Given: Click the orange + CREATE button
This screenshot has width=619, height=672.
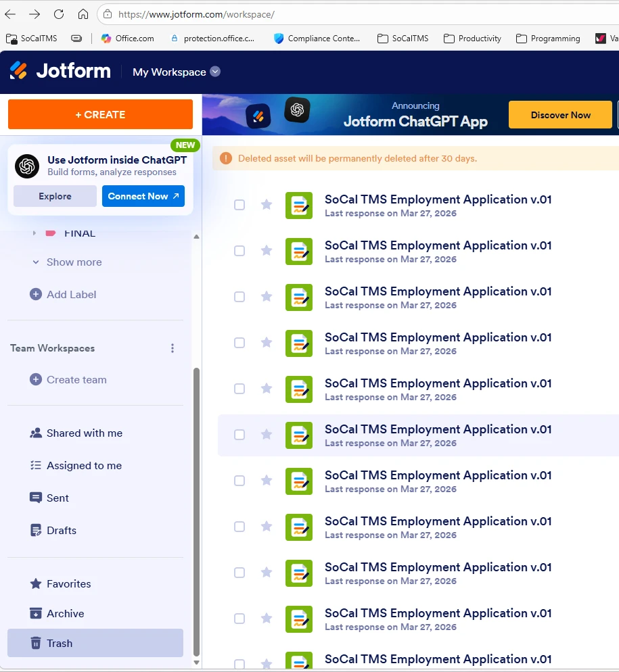Looking at the screenshot, I should coord(100,114).
